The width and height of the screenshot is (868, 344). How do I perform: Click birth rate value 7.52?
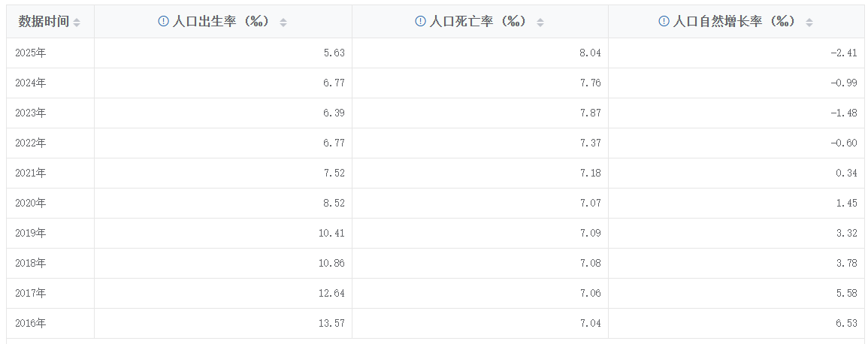click(334, 173)
